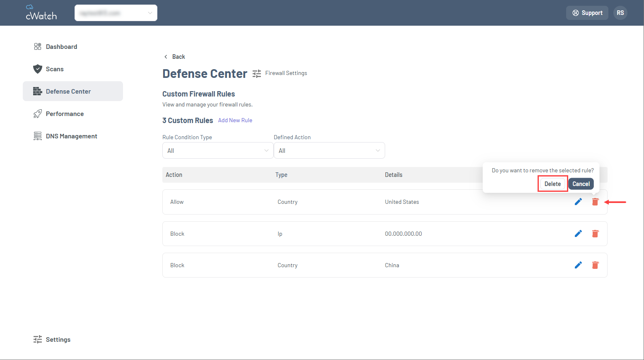Click the 'Ip' type cell
The width and height of the screenshot is (644, 360).
pyautogui.click(x=280, y=234)
